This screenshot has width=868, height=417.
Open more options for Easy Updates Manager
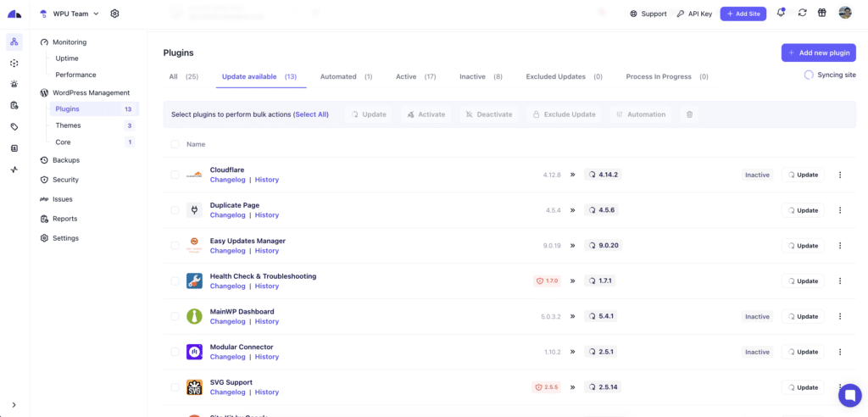pyautogui.click(x=840, y=246)
